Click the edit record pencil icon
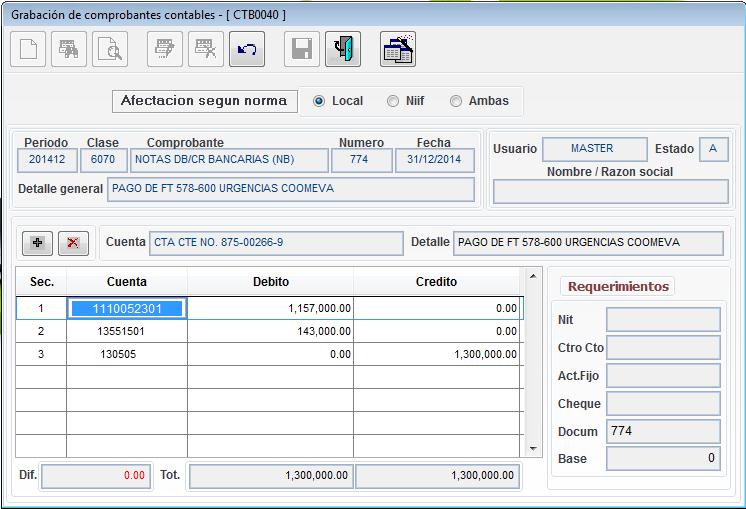The height and width of the screenshot is (509, 746). 165,49
